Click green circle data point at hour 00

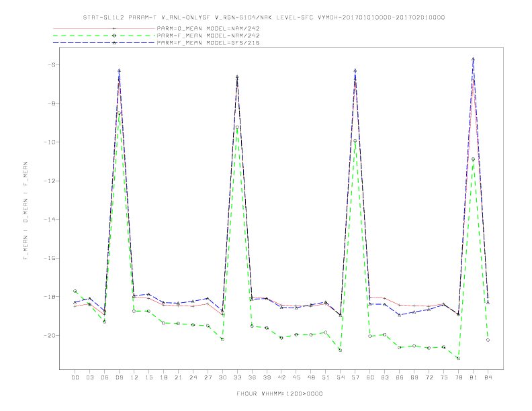(x=75, y=291)
